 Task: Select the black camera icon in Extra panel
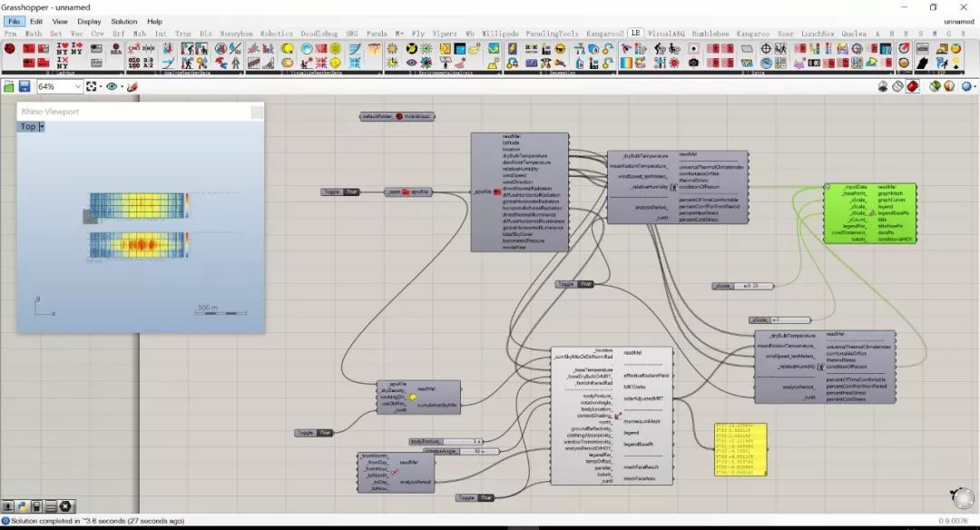click(693, 63)
